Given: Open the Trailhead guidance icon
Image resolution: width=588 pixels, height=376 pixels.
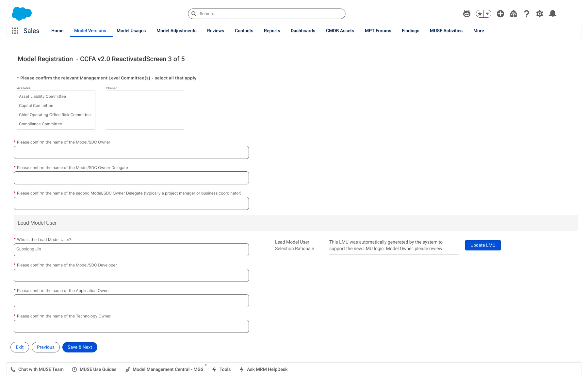Looking at the screenshot, I should pos(514,14).
